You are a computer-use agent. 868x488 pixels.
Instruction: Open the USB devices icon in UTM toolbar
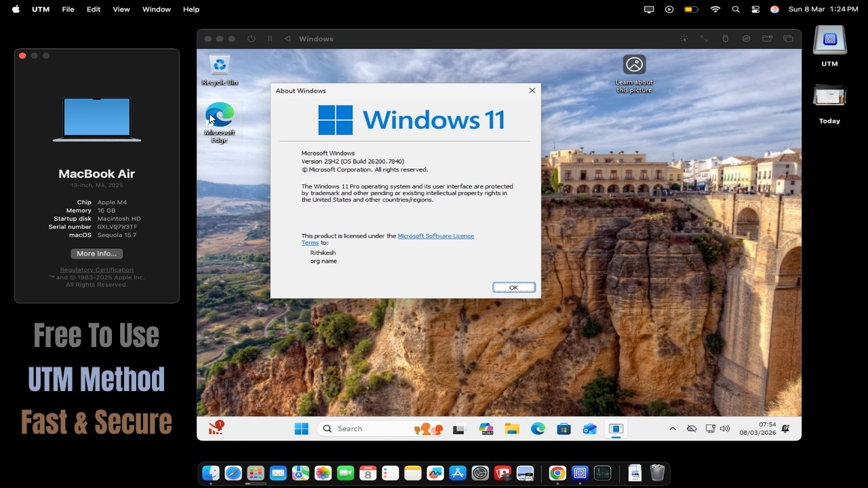click(725, 39)
